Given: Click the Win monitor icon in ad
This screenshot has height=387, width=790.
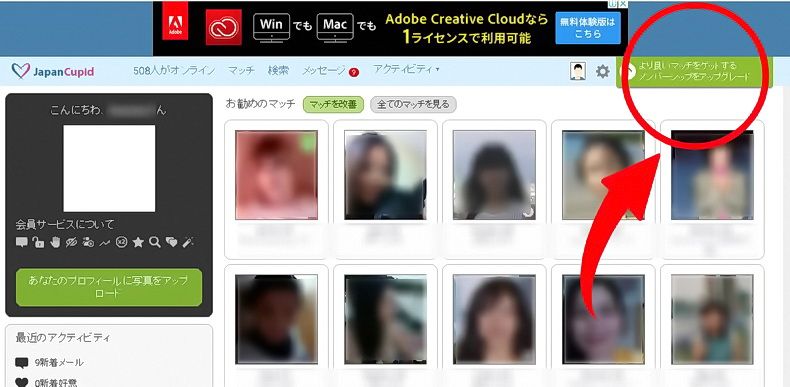Looking at the screenshot, I should [272, 27].
